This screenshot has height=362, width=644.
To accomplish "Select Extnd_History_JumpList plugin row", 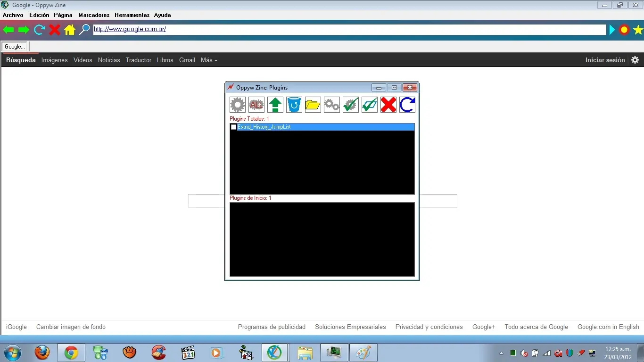I will (x=322, y=127).
